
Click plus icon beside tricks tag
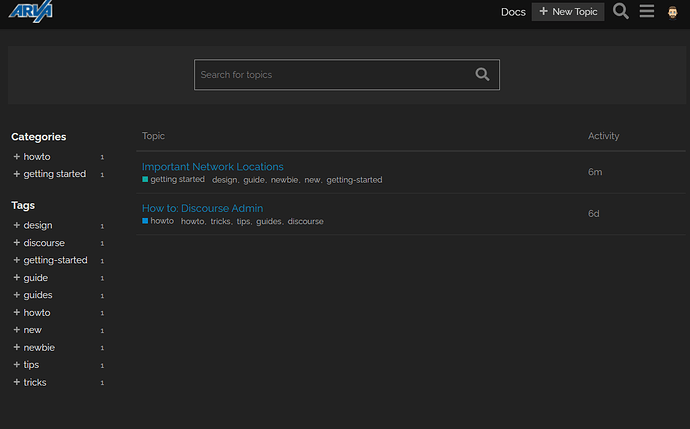pyautogui.click(x=17, y=382)
